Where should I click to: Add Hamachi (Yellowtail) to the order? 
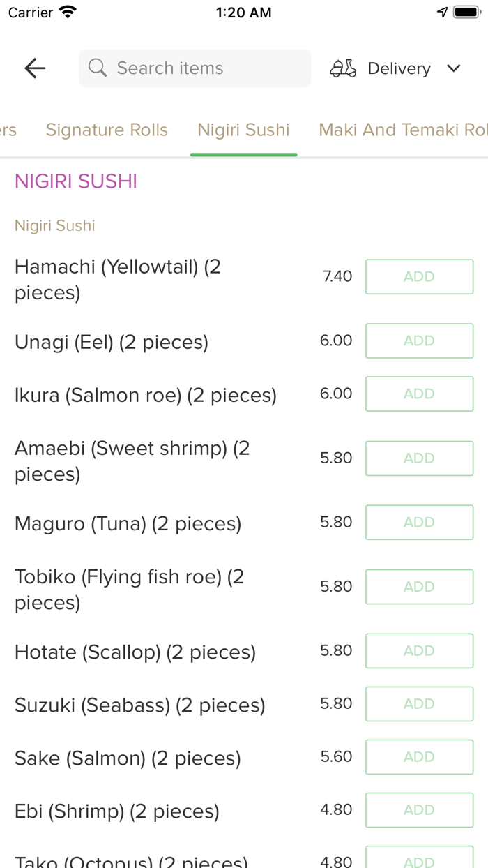(419, 276)
